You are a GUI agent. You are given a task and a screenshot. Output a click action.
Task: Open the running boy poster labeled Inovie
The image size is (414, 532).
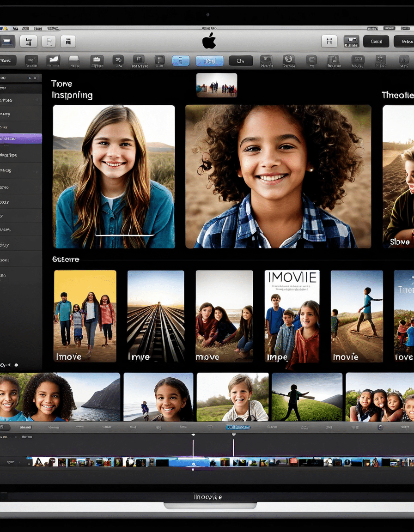[357, 316]
